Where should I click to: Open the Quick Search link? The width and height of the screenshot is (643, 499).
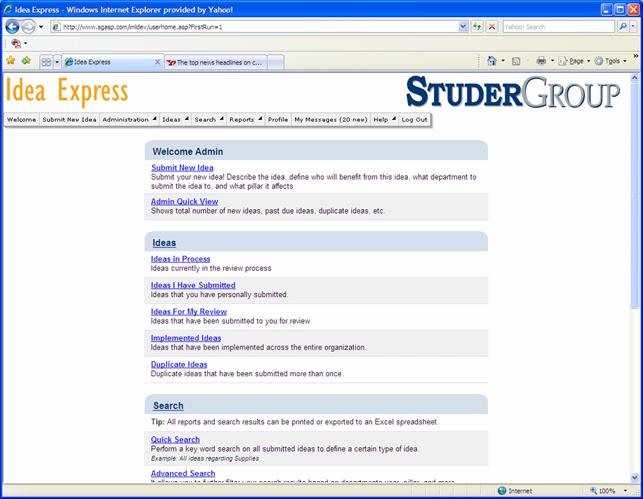(x=175, y=440)
